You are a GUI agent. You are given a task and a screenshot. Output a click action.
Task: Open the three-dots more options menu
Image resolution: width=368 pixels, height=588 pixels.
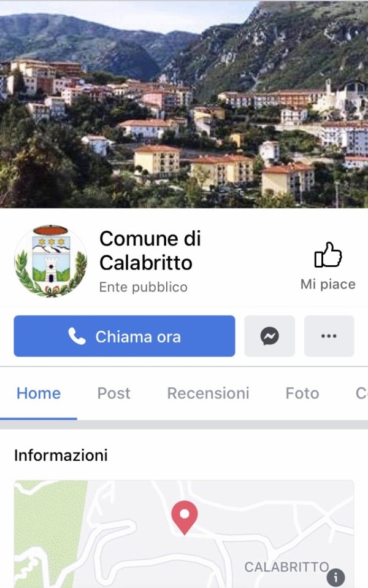(329, 336)
